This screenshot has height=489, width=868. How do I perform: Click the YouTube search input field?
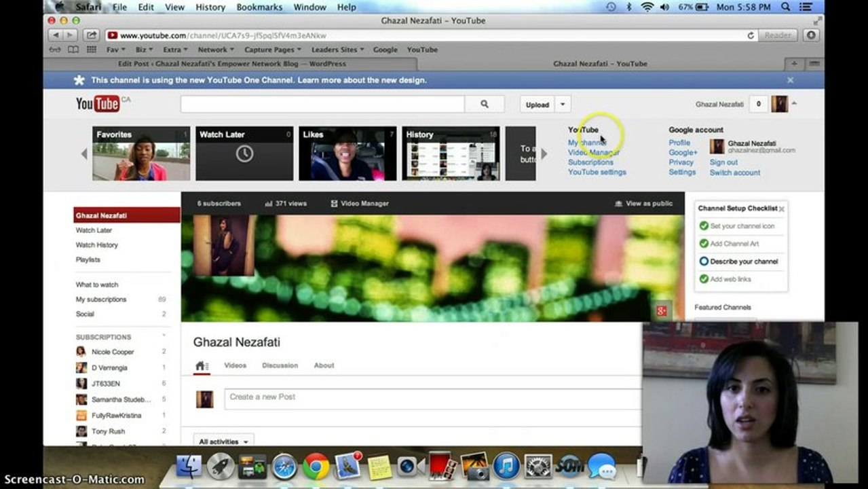point(322,104)
